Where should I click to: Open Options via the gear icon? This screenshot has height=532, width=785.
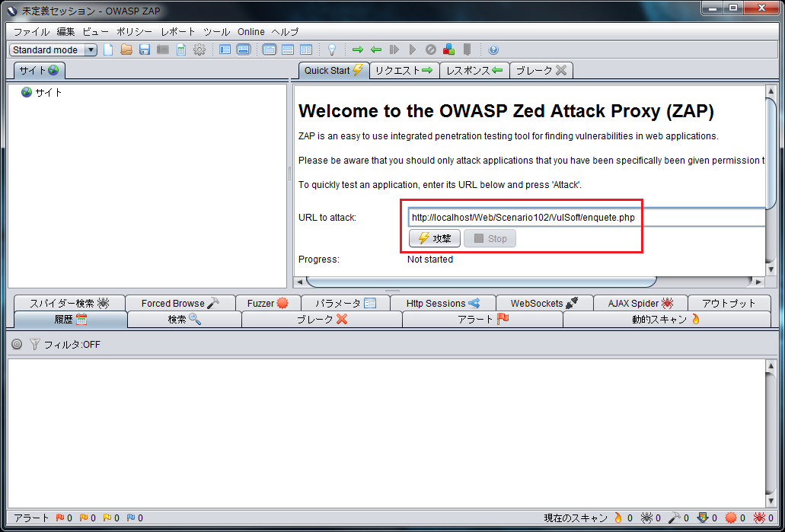point(199,49)
